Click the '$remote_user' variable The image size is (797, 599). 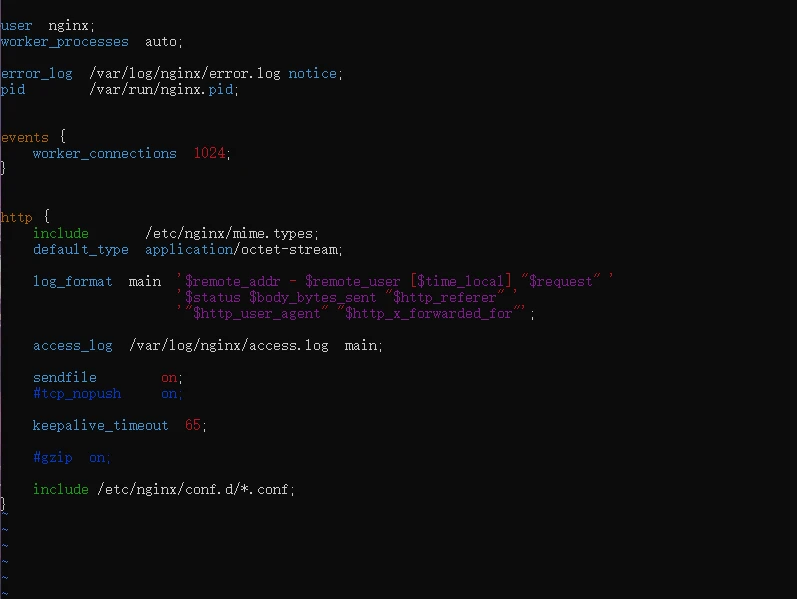pos(353,282)
